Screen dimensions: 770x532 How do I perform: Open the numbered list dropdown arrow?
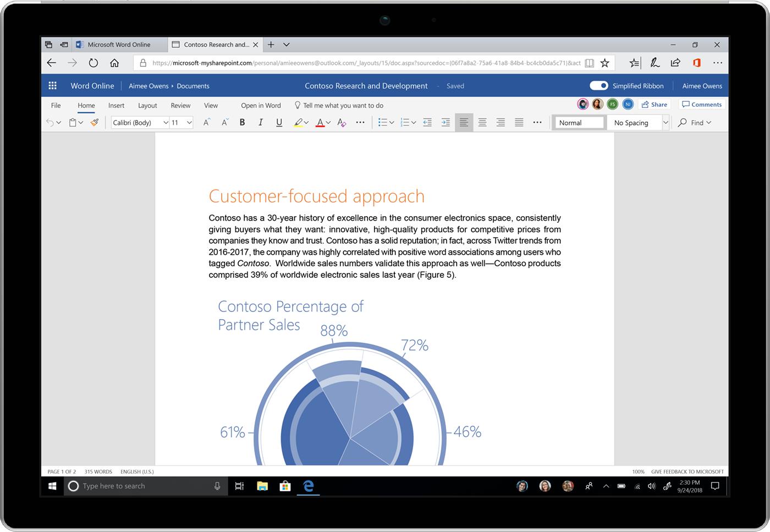click(414, 122)
